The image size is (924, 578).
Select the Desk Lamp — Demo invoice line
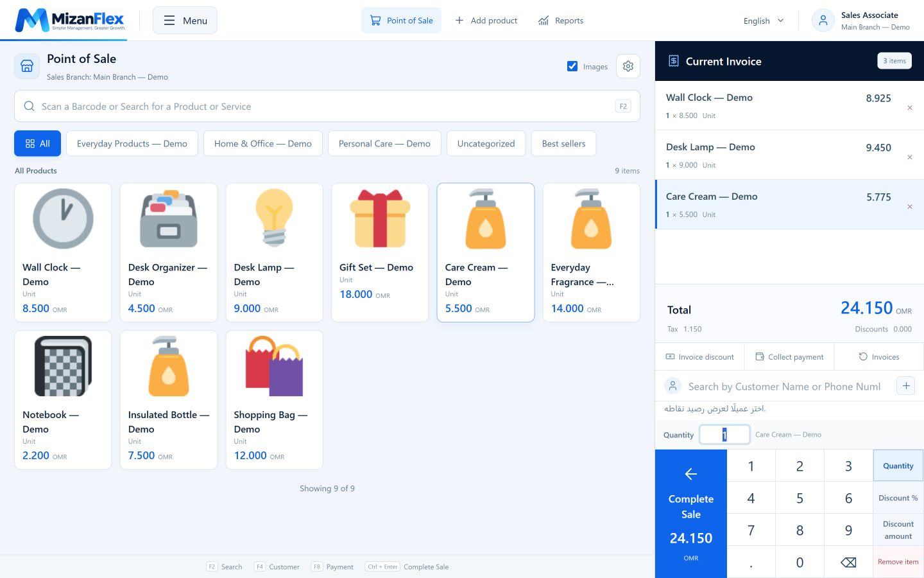[x=789, y=155]
